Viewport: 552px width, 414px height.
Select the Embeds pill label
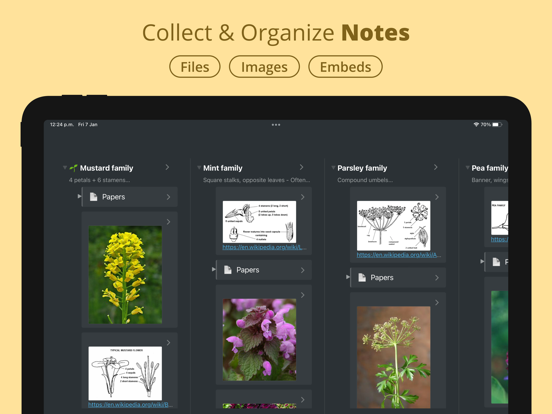tap(345, 67)
